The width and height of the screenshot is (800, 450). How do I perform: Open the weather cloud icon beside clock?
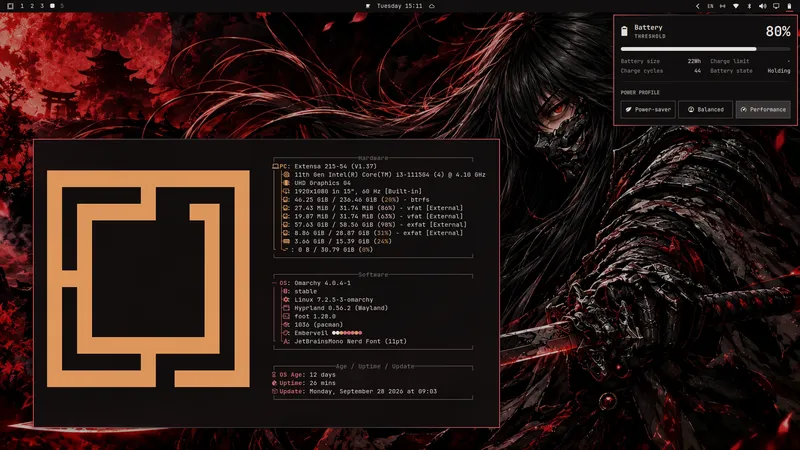click(x=432, y=6)
